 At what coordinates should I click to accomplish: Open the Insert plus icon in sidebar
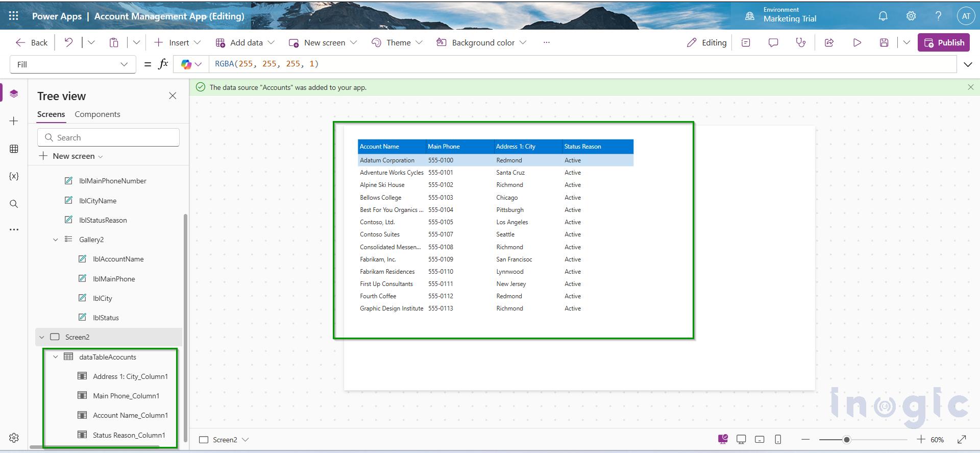tap(14, 121)
